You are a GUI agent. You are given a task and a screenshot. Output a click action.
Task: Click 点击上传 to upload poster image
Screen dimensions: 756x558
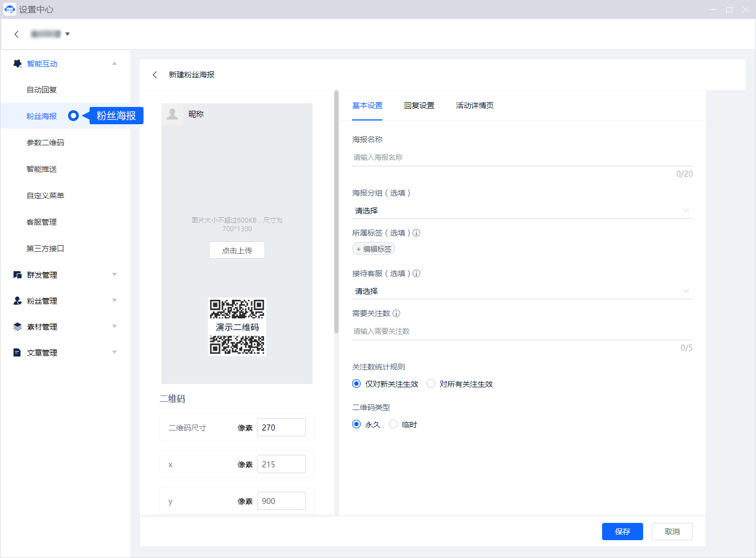tap(237, 251)
